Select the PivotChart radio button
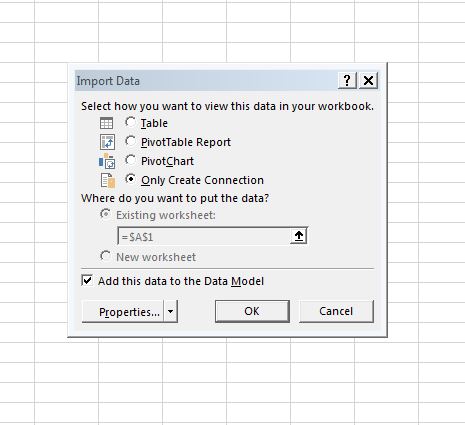 pos(130,160)
